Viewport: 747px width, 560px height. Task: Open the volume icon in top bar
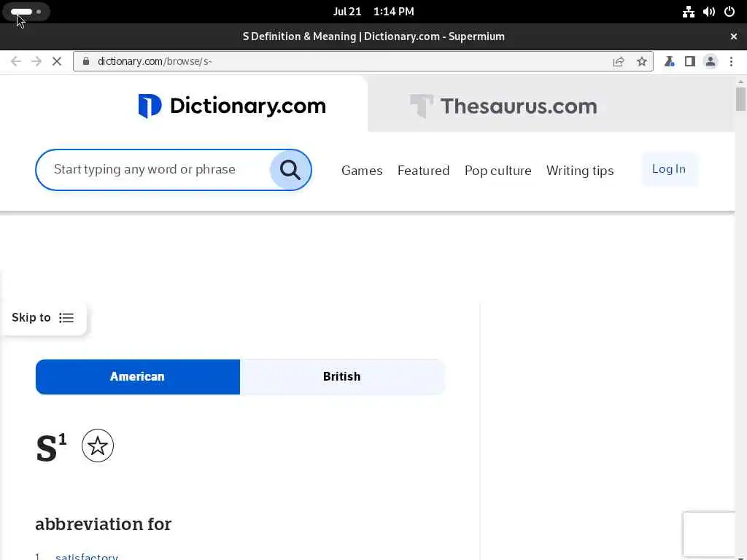(709, 12)
